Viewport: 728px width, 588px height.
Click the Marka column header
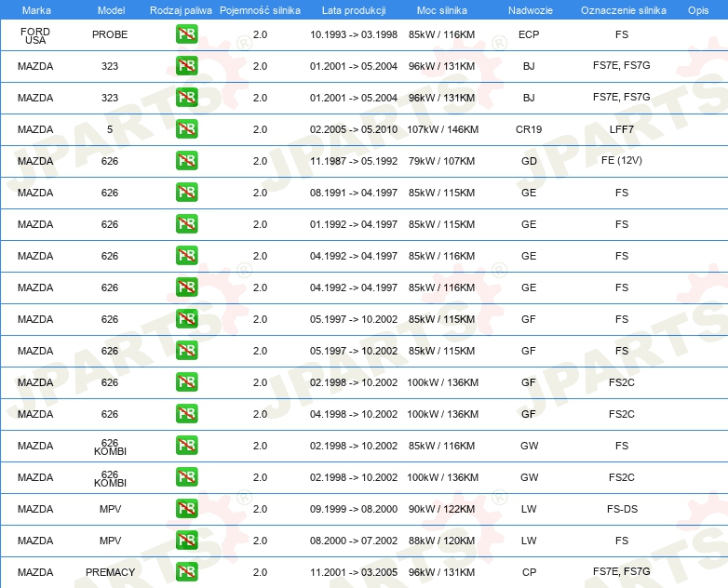[36, 10]
